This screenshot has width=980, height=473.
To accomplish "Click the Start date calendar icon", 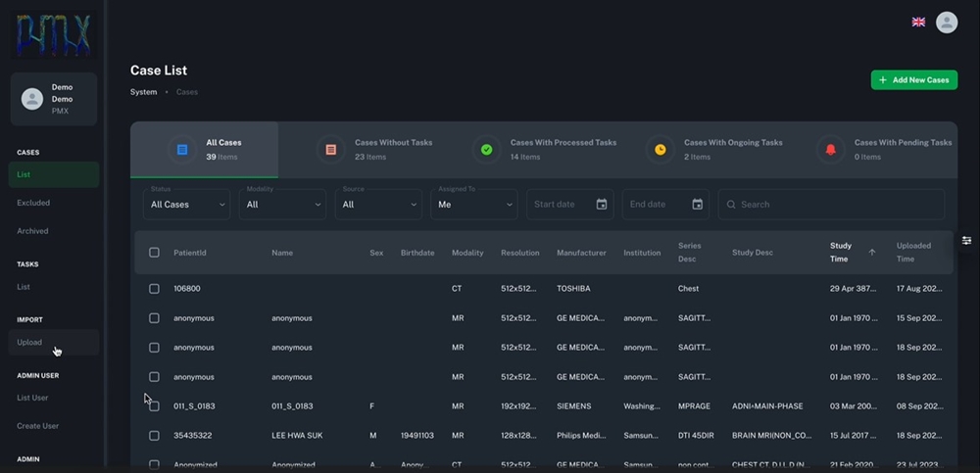I will [602, 205].
